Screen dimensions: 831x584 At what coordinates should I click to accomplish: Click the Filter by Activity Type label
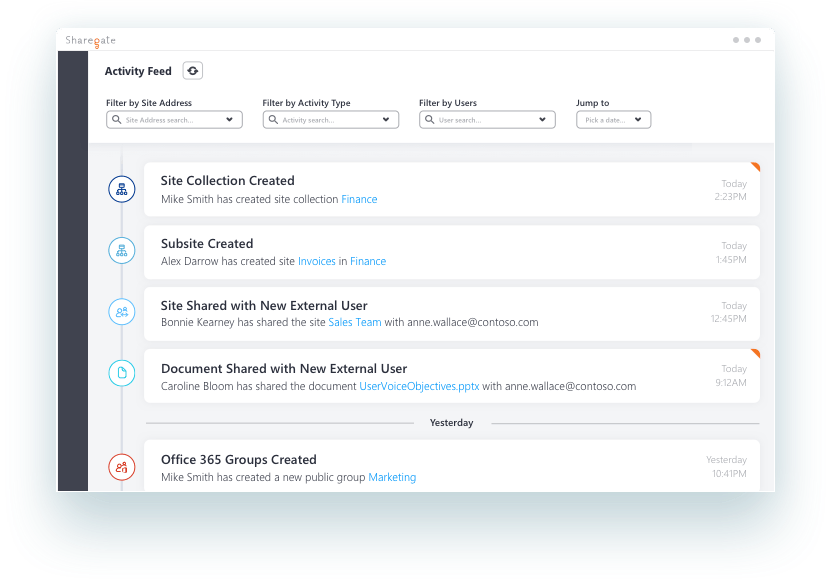click(x=306, y=103)
